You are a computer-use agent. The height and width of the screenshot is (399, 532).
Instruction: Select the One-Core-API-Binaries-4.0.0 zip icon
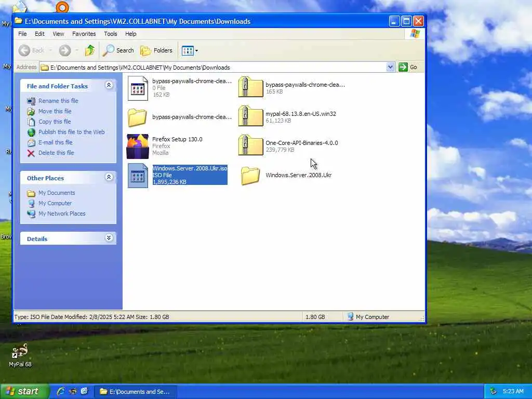(250, 145)
